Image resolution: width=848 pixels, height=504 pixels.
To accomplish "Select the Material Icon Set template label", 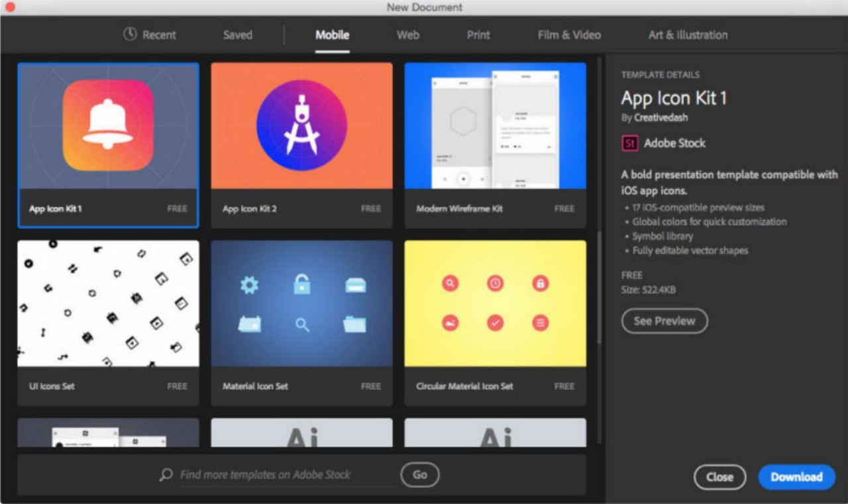I will [255, 386].
